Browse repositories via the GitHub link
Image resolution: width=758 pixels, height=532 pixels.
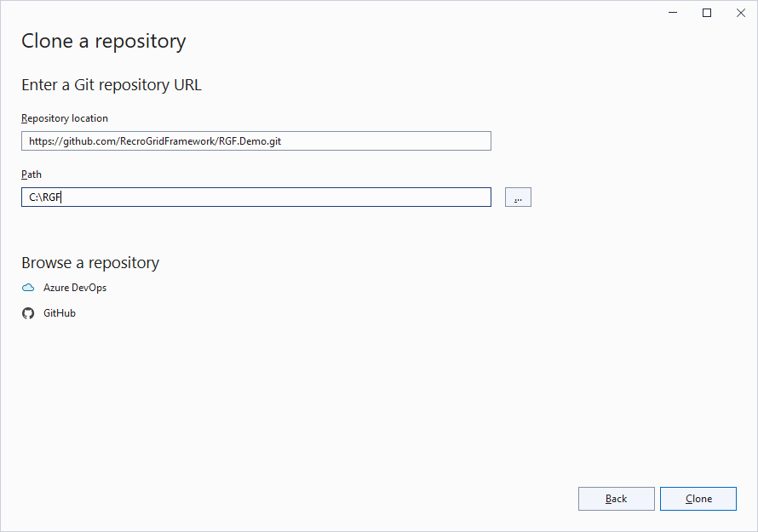[60, 313]
